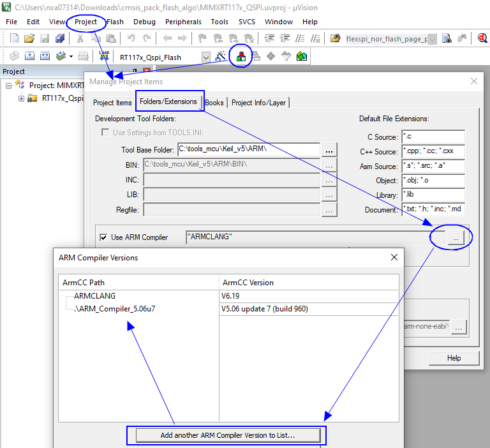Click the Manage Project Items icon

click(x=241, y=57)
